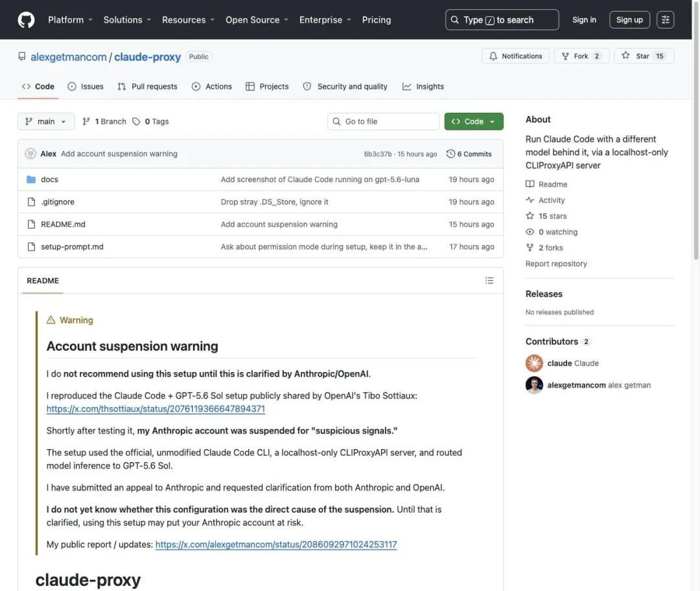Open the alexgetmancom owner link
This screenshot has width=700, height=591.
click(x=68, y=56)
